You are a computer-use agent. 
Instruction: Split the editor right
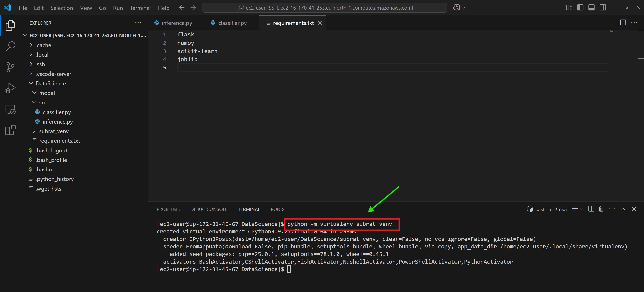pos(623,23)
